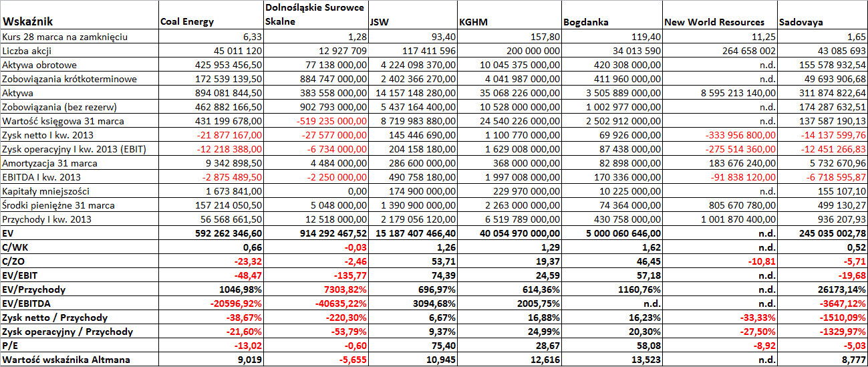868x367 pixels.
Task: Click the bold 'EV' row label
Action: [x=7, y=233]
